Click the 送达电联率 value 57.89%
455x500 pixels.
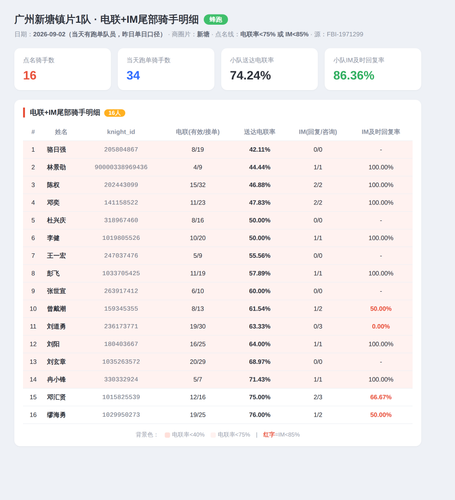tap(260, 273)
